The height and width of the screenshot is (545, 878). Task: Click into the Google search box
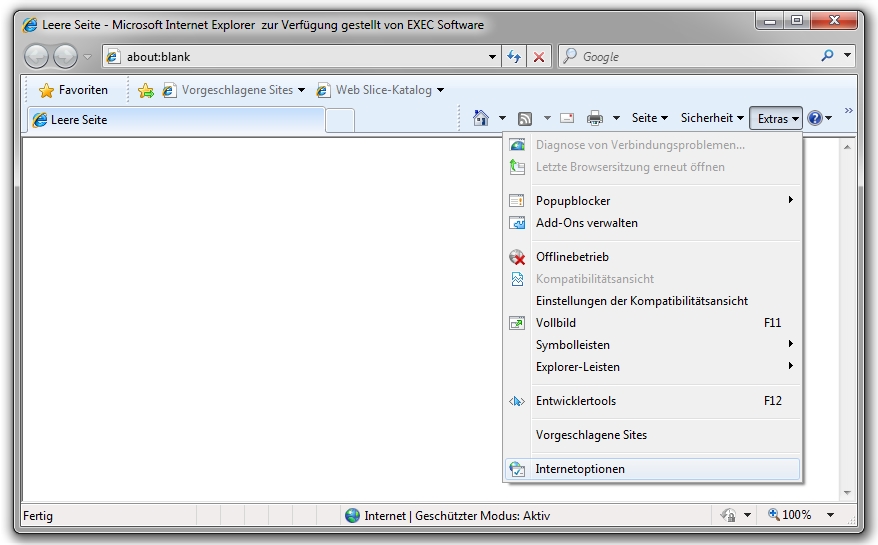pyautogui.click(x=689, y=57)
